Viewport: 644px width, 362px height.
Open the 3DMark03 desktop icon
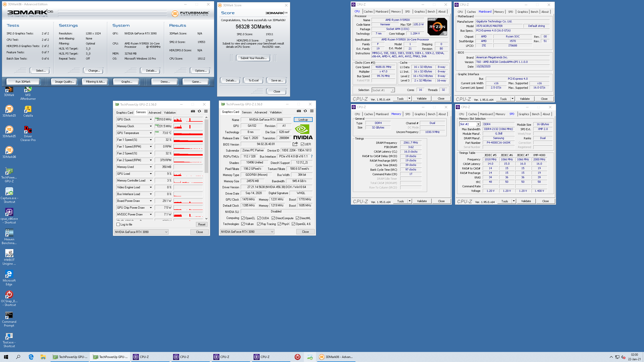point(9,111)
